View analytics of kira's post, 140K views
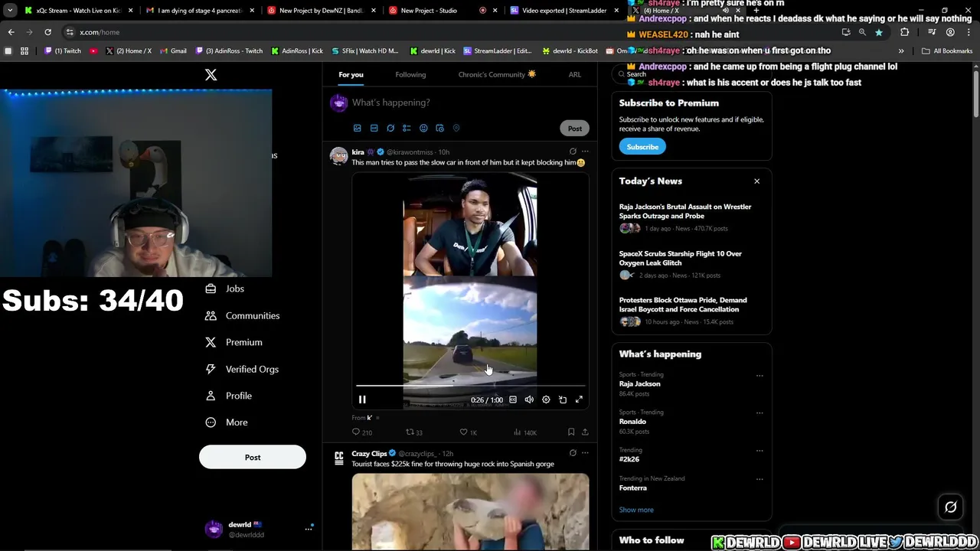The height and width of the screenshot is (551, 980). [x=525, y=432]
